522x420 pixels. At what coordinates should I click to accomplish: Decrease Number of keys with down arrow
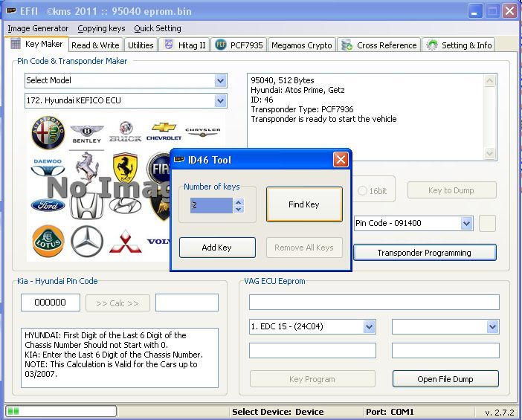(x=238, y=209)
